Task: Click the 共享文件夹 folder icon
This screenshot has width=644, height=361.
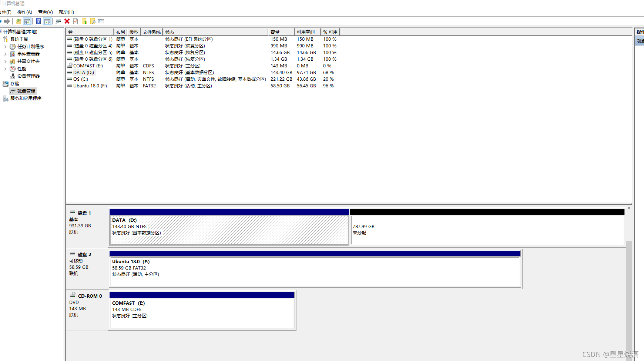Action: click(13, 61)
